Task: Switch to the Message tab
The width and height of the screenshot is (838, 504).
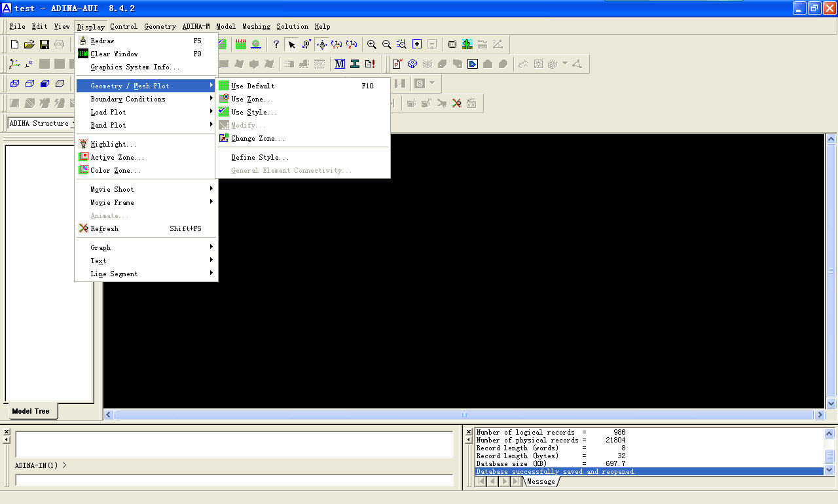Action: point(541,481)
